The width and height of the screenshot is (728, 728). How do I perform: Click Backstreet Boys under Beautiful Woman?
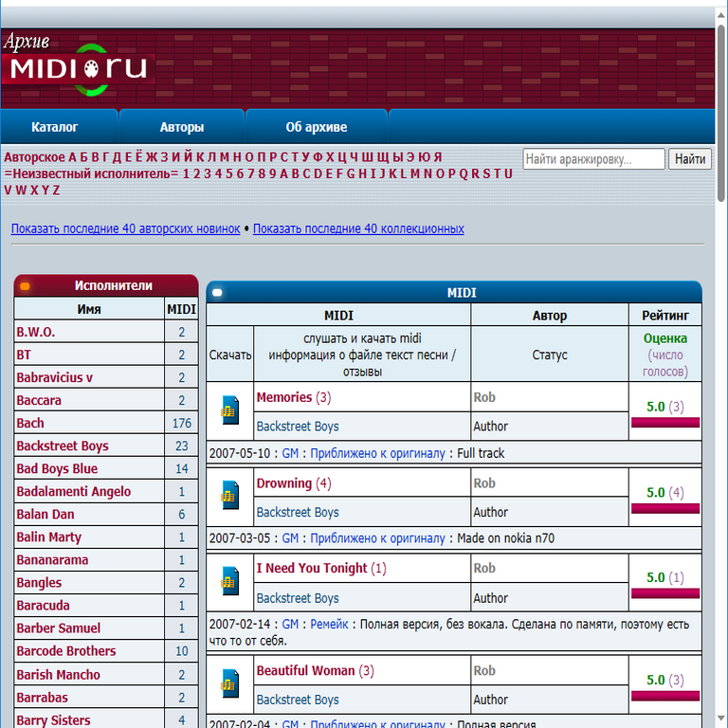point(298,700)
